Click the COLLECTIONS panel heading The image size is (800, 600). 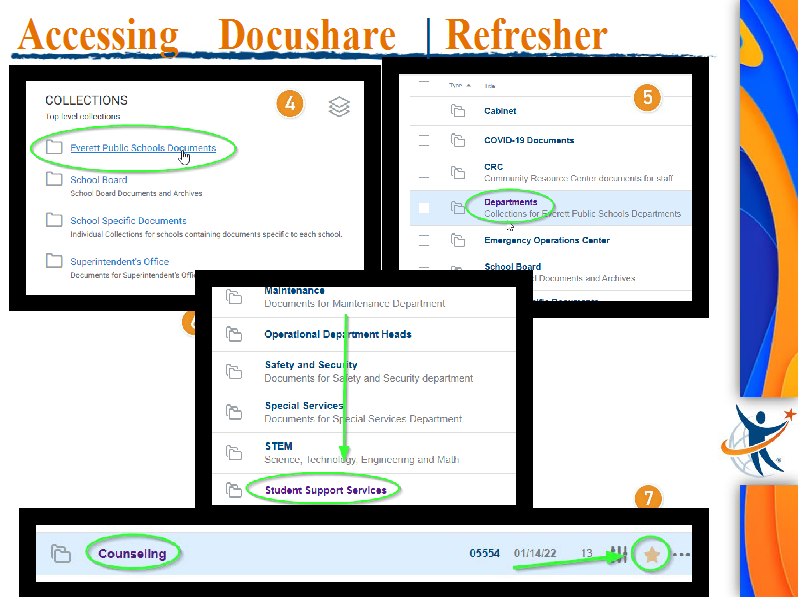(x=86, y=100)
